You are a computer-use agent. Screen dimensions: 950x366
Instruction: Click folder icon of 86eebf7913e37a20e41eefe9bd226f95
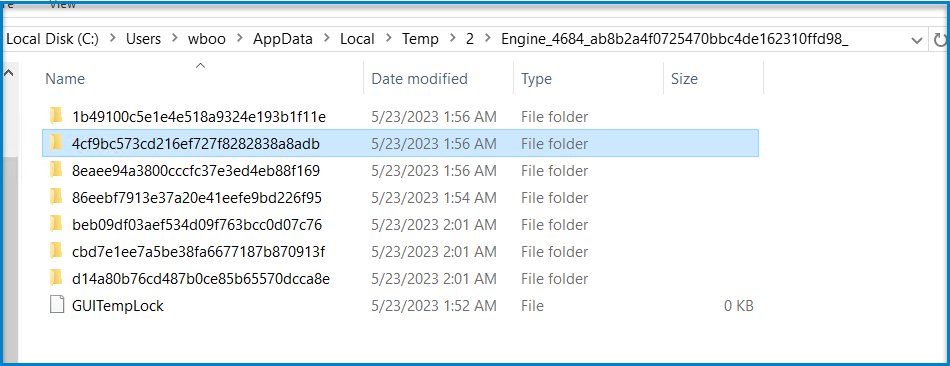pos(56,198)
